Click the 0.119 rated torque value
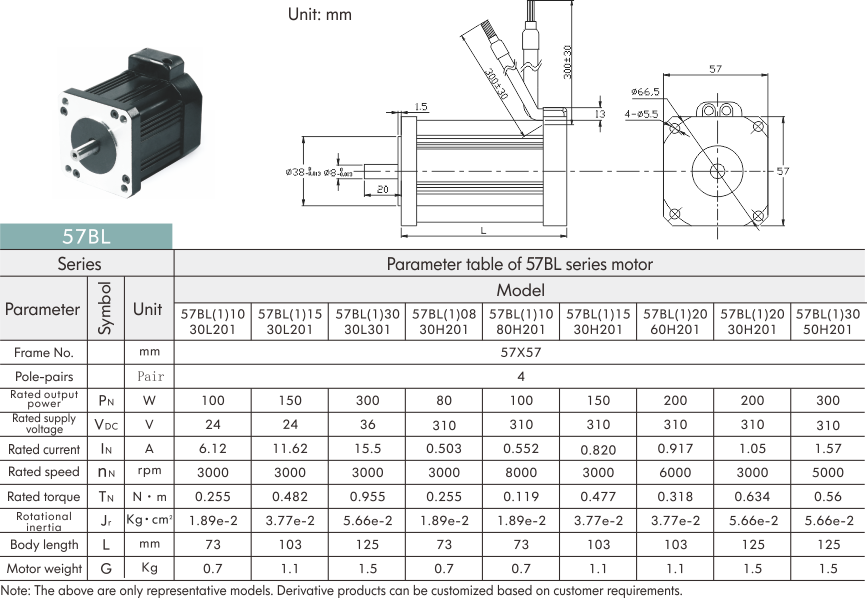Screen dimensions: 867x598 pos(521,496)
